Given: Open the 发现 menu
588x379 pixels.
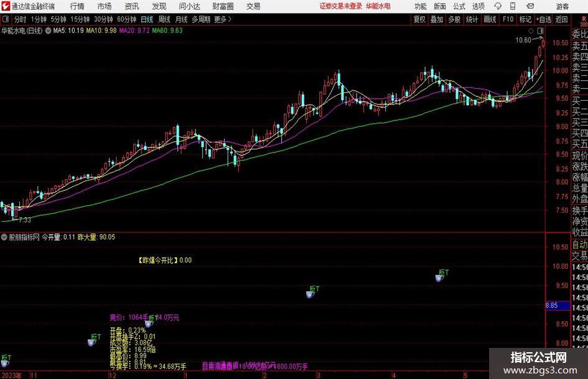Looking at the screenshot, I should (159, 6).
